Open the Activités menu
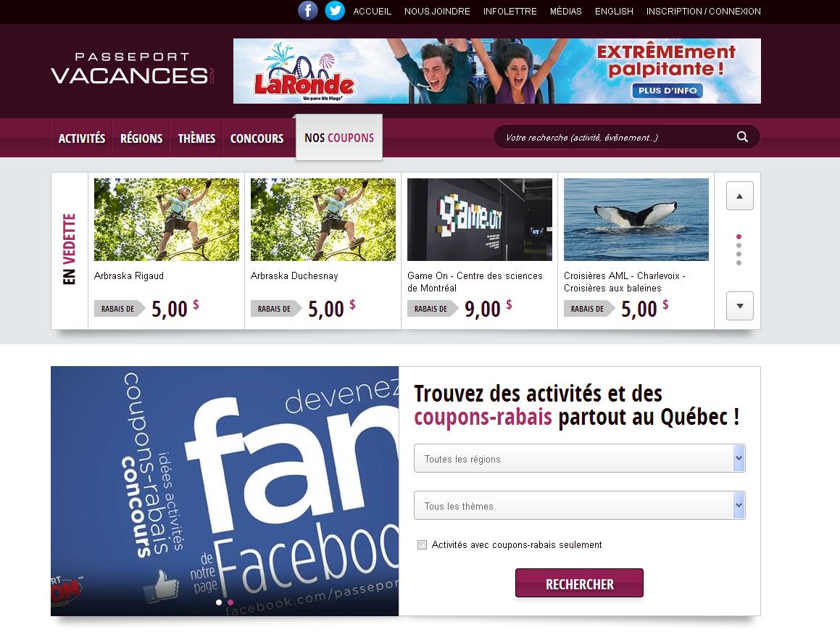840x643 pixels. 82,138
